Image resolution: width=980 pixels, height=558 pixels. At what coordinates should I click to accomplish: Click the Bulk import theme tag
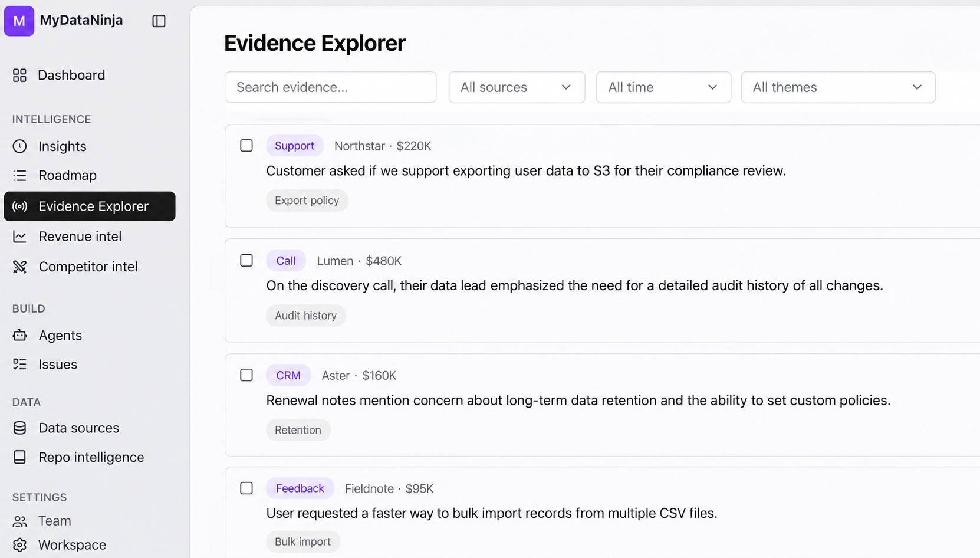tap(302, 541)
